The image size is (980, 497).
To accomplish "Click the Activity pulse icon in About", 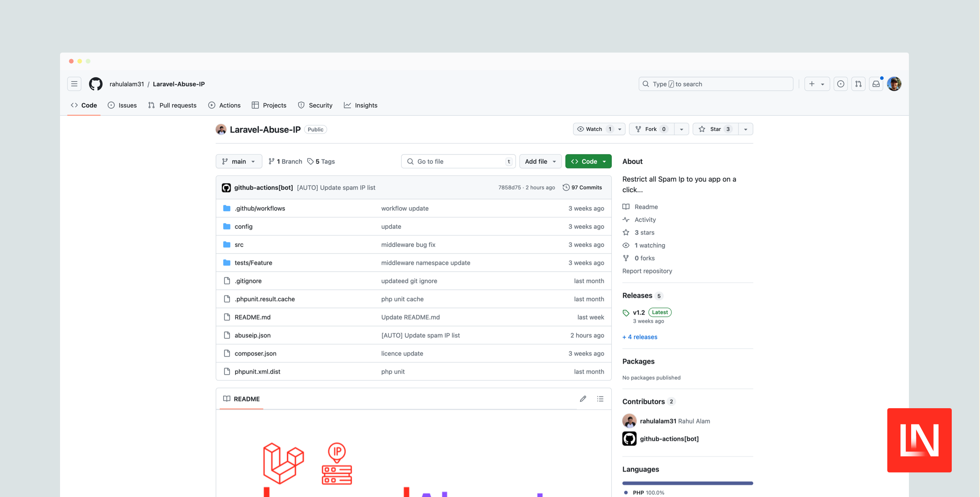I will (x=626, y=220).
